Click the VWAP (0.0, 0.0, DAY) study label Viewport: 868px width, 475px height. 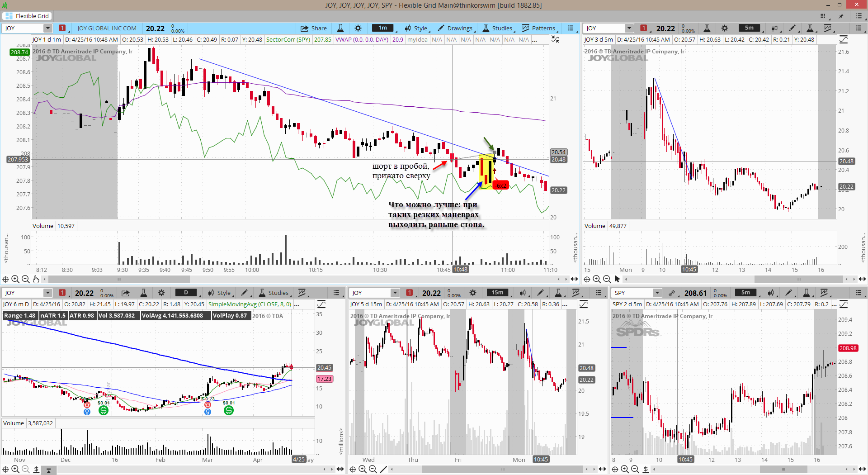[x=362, y=39]
